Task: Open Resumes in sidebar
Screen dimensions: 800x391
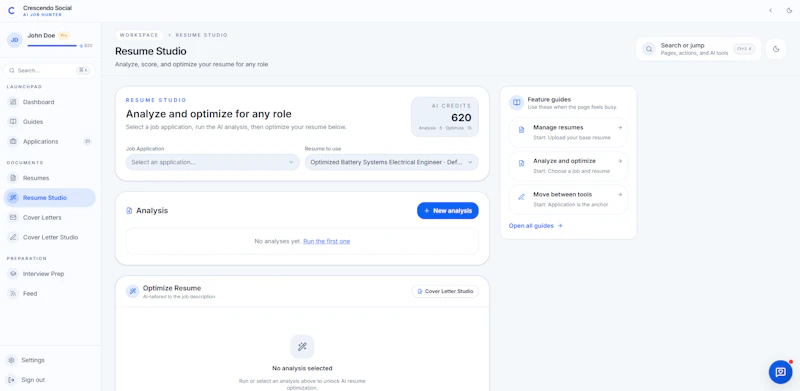Action: pos(49,178)
